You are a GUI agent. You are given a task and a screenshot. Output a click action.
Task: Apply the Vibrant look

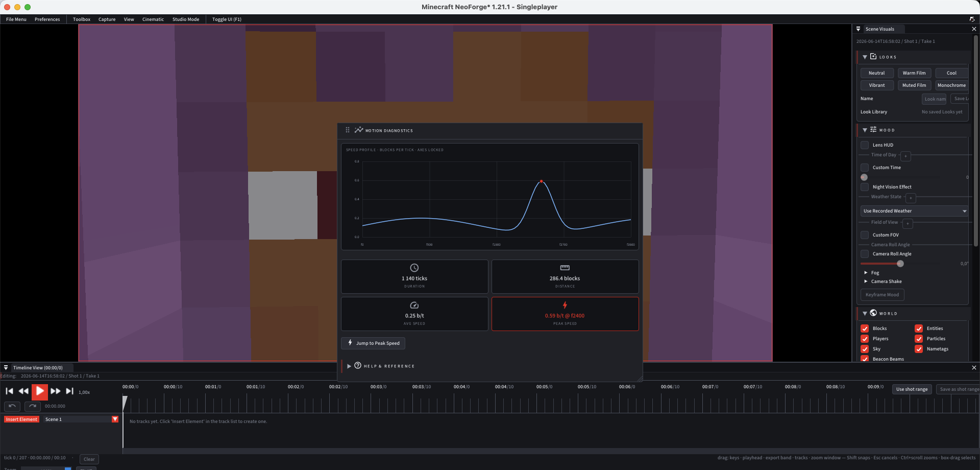(877, 85)
